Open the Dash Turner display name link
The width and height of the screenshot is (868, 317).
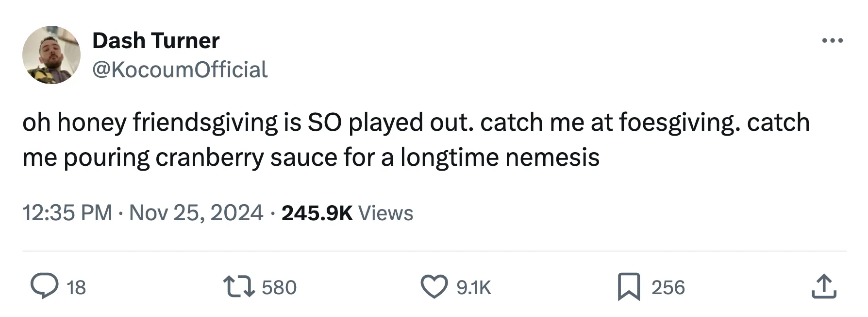pyautogui.click(x=156, y=41)
